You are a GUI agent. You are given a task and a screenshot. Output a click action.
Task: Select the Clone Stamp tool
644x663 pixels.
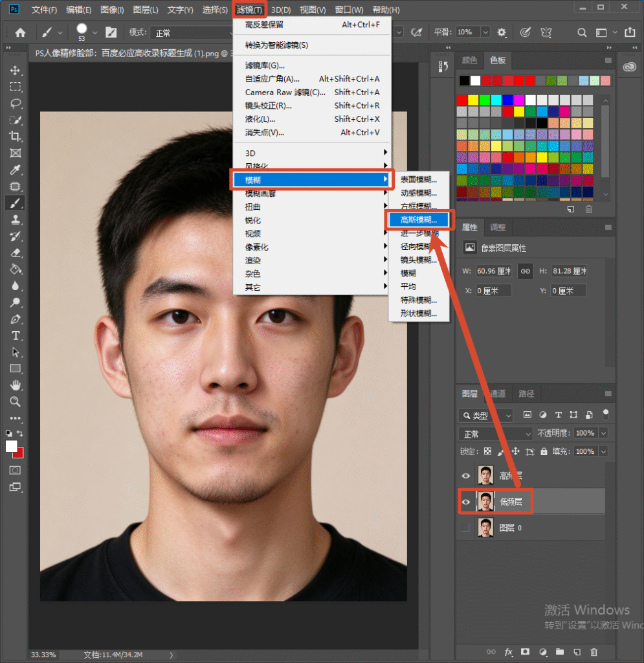coord(16,219)
